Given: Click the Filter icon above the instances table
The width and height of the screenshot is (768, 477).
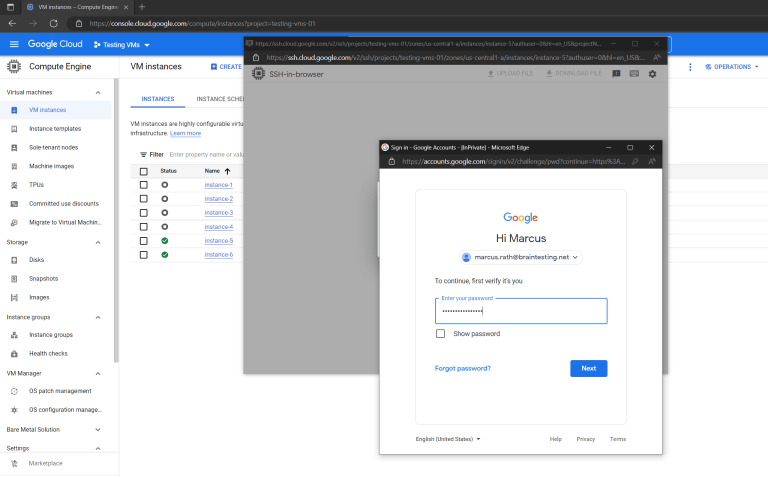Looking at the screenshot, I should [x=144, y=155].
